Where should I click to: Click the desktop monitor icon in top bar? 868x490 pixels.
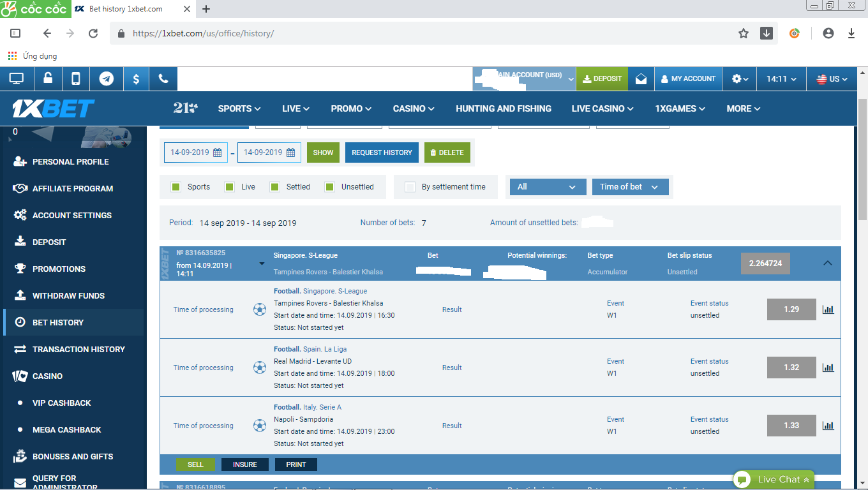click(x=17, y=78)
